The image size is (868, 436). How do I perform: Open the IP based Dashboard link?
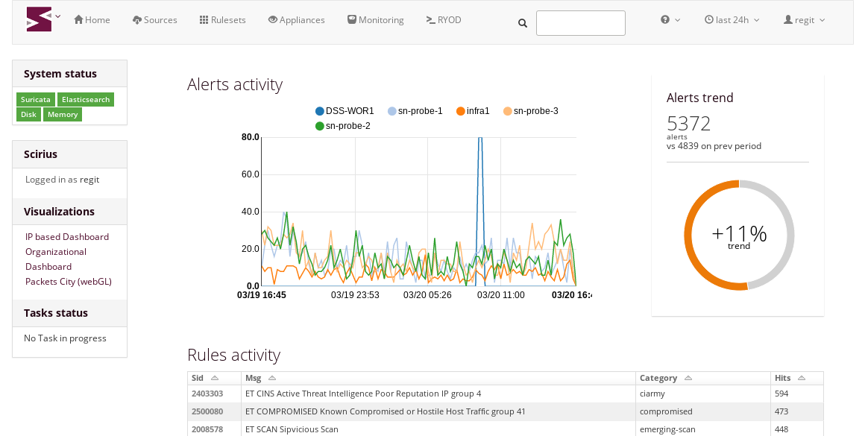point(67,237)
